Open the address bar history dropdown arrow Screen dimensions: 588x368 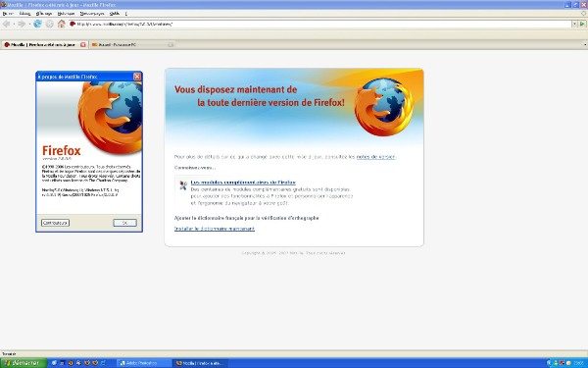pyautogui.click(x=574, y=24)
